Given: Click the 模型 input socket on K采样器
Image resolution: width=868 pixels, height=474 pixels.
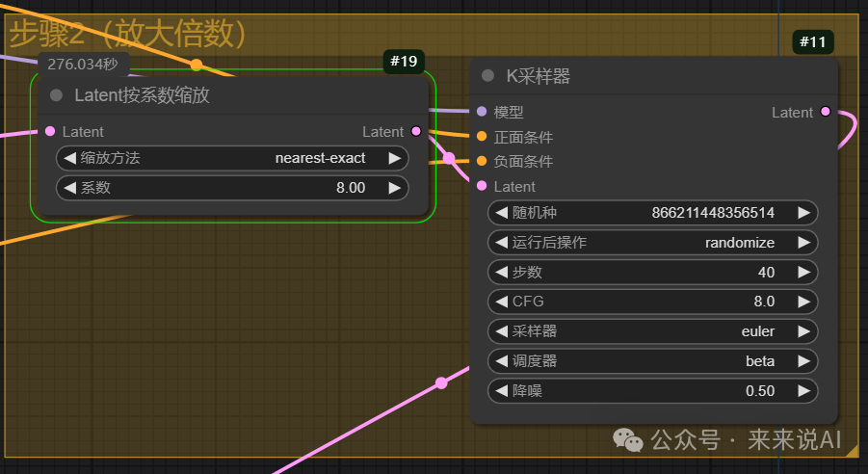Looking at the screenshot, I should click(482, 112).
